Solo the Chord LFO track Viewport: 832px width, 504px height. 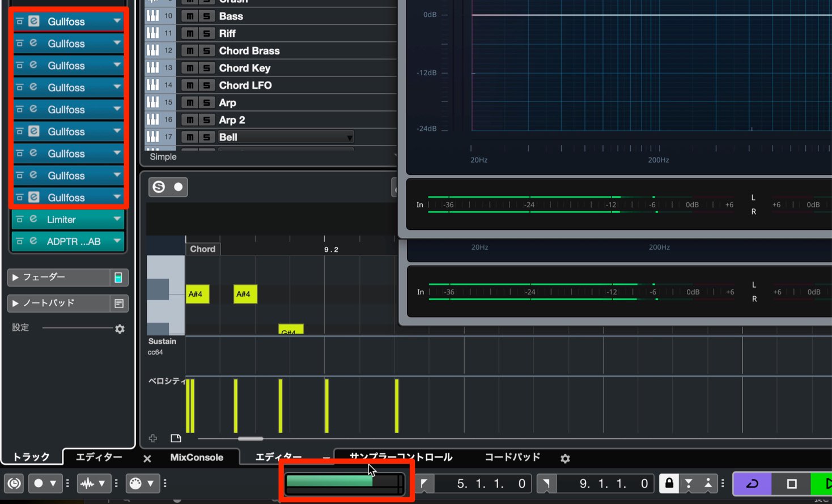coord(207,86)
